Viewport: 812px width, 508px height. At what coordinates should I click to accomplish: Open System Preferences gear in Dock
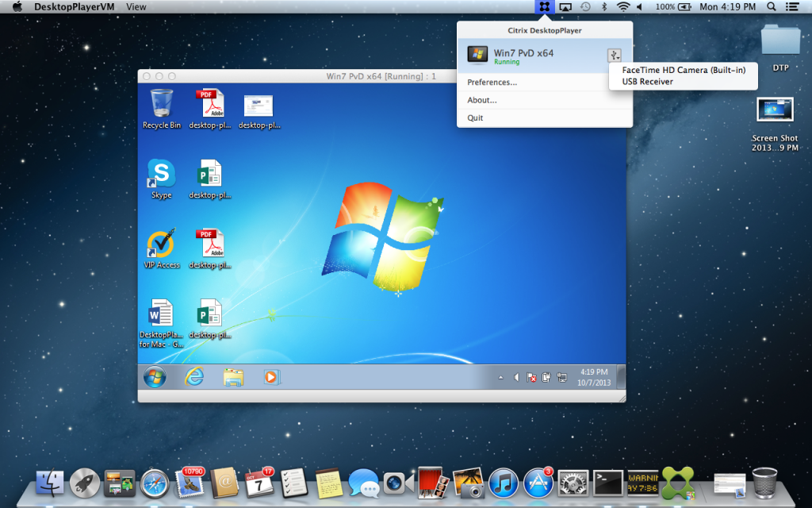(x=573, y=483)
